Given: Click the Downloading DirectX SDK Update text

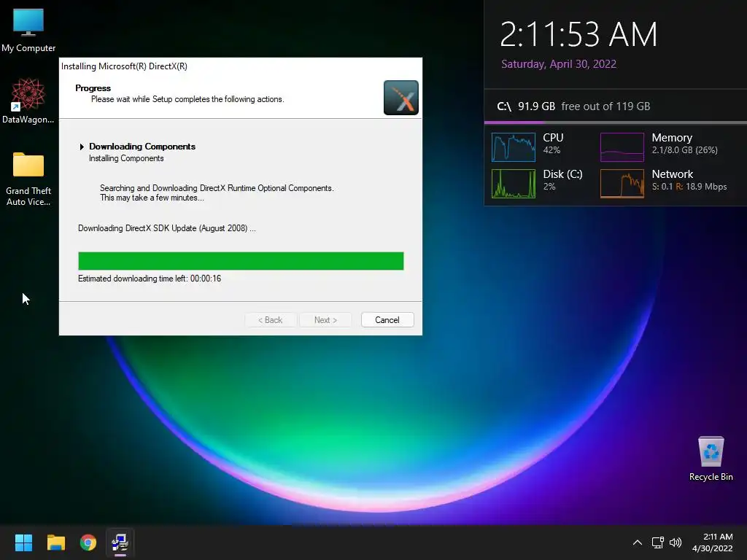Looking at the screenshot, I should point(167,228).
